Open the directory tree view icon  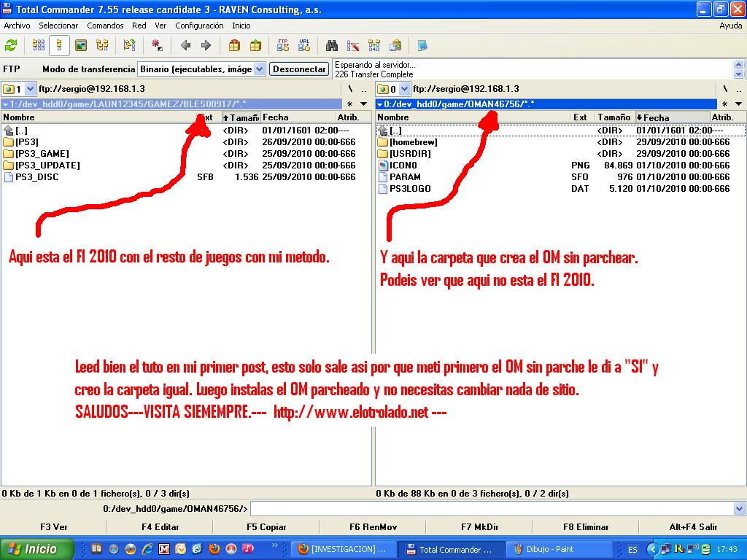(102, 46)
